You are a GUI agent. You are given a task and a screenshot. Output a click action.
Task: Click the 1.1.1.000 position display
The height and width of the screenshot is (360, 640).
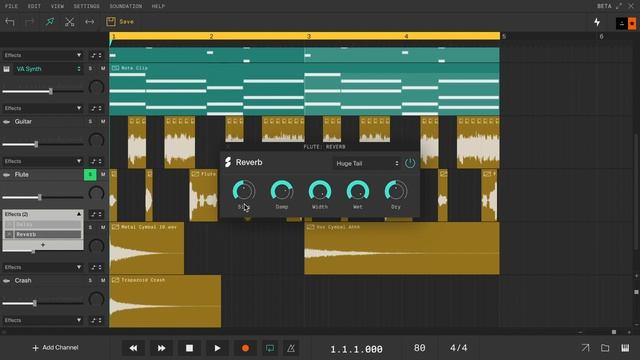(356, 349)
